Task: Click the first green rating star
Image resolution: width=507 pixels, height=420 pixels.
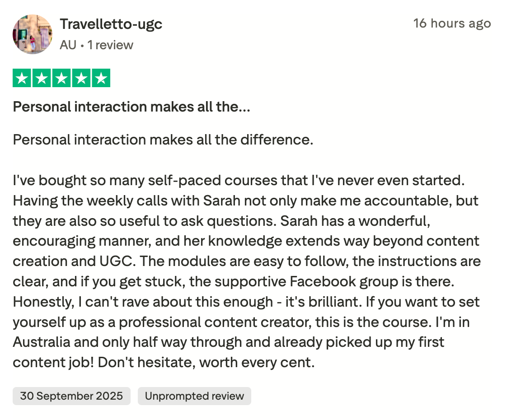Action: 22,78
